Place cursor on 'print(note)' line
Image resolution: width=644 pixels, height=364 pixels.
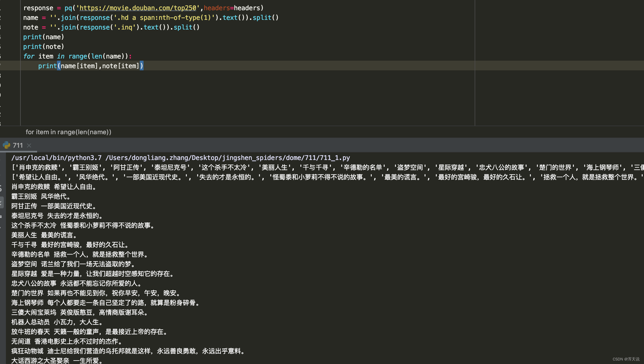(x=44, y=47)
